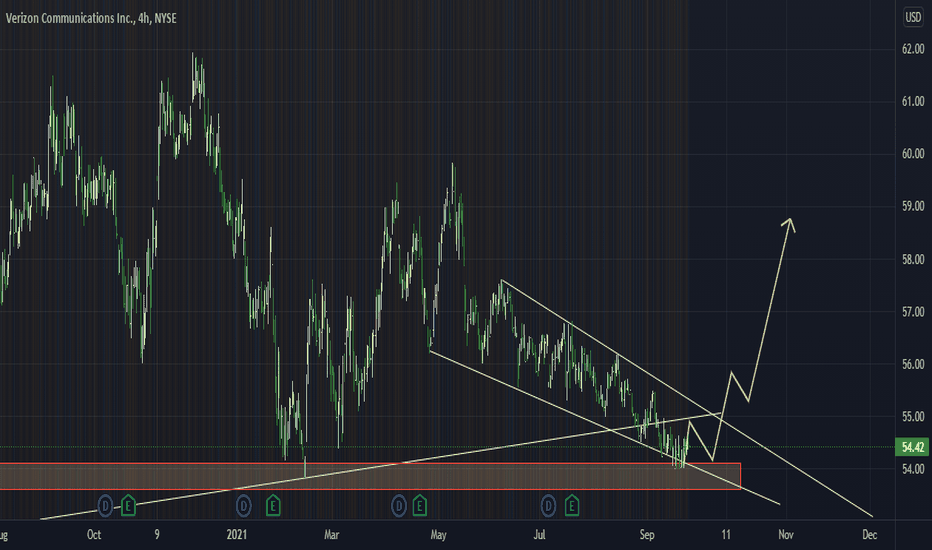Viewport: 932px width, 550px height.
Task: Click the Sep label on time axis
Action: pos(647,535)
